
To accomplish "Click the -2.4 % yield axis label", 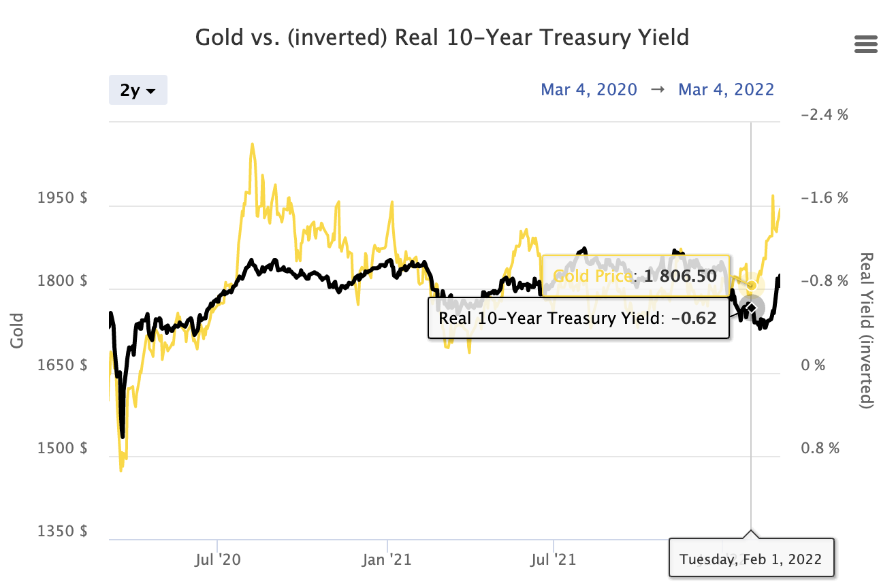I will pos(825,114).
